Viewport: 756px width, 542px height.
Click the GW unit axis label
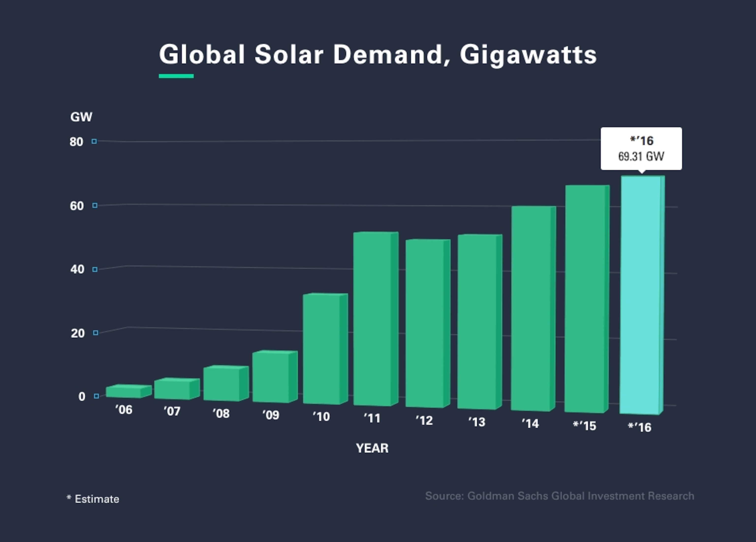click(x=81, y=117)
